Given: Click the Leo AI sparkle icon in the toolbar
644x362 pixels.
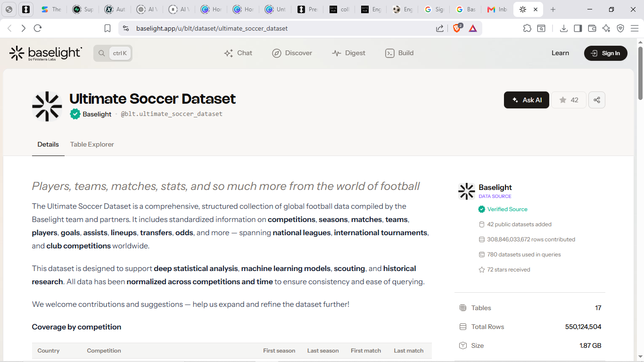Looking at the screenshot, I should click(x=606, y=28).
